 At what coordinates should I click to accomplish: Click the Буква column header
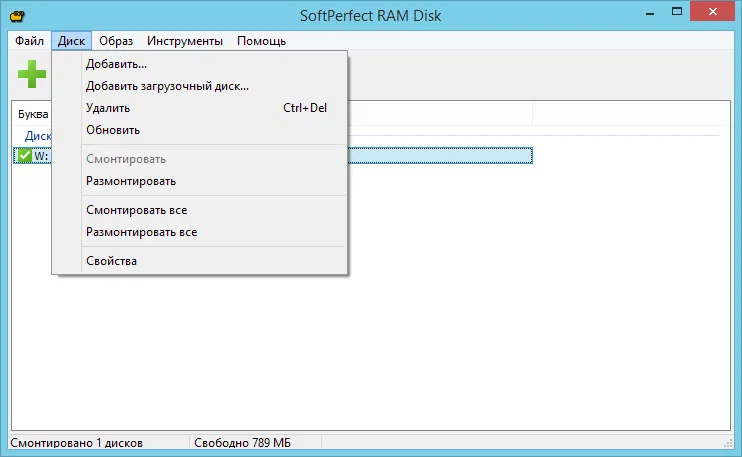click(x=33, y=114)
